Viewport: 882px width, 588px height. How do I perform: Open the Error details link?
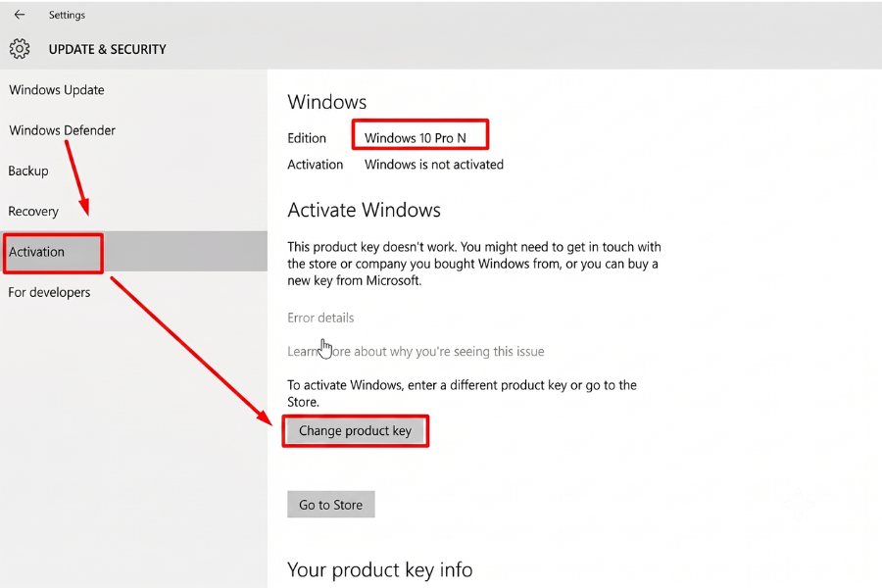[x=320, y=318]
